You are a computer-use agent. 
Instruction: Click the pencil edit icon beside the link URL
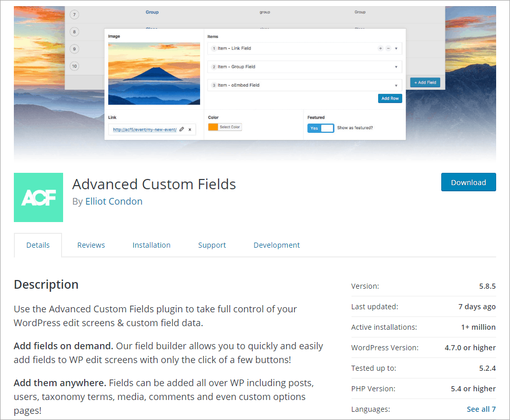pos(182,129)
